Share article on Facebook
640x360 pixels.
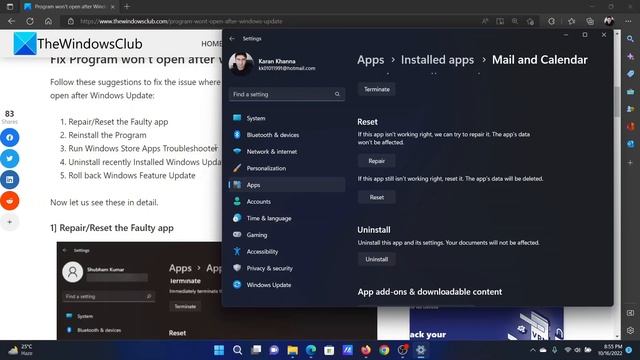coord(10,138)
